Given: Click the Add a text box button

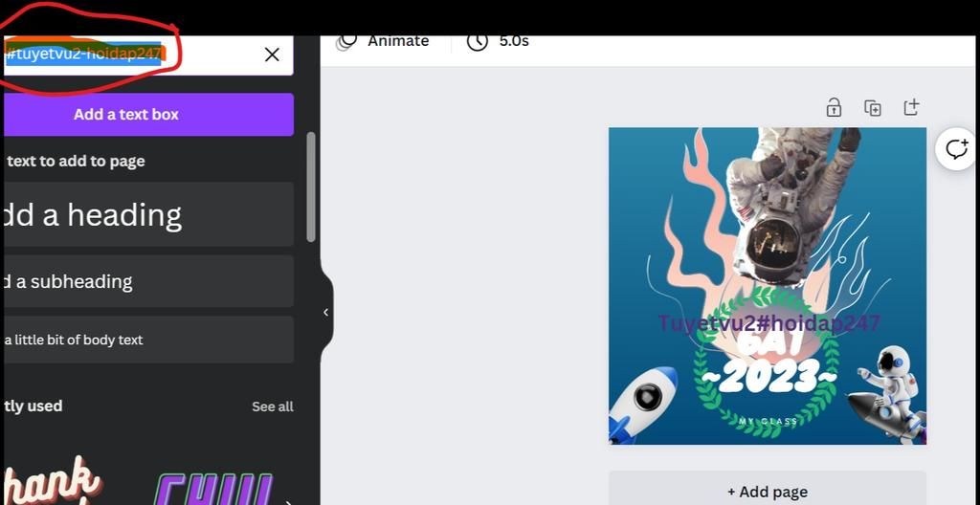Looking at the screenshot, I should (x=148, y=115).
